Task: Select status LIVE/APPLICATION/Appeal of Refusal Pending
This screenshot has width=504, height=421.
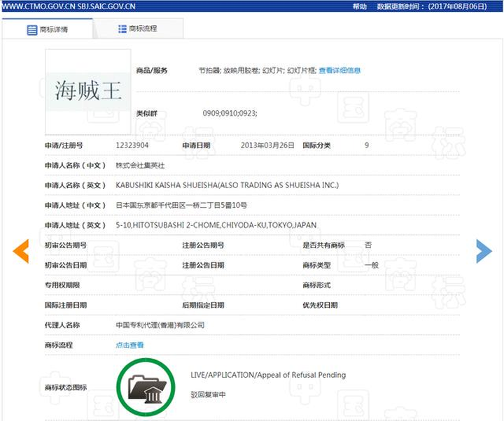Action: (x=268, y=375)
